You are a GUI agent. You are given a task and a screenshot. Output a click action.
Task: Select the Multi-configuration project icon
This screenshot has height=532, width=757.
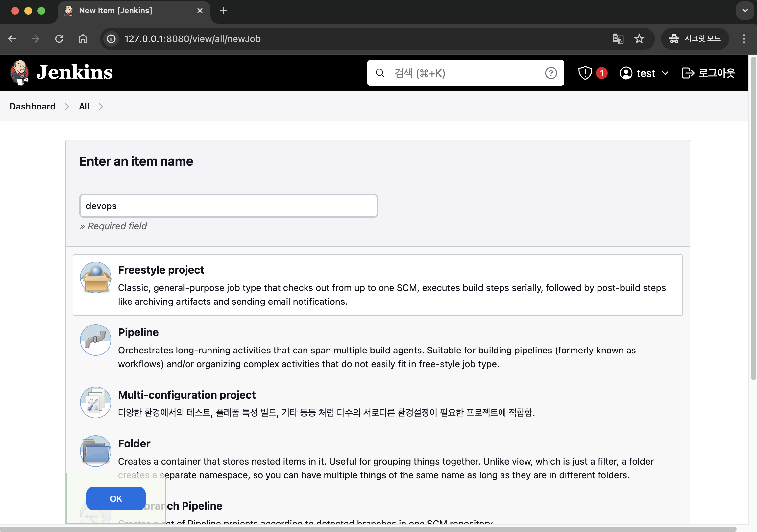pos(95,402)
